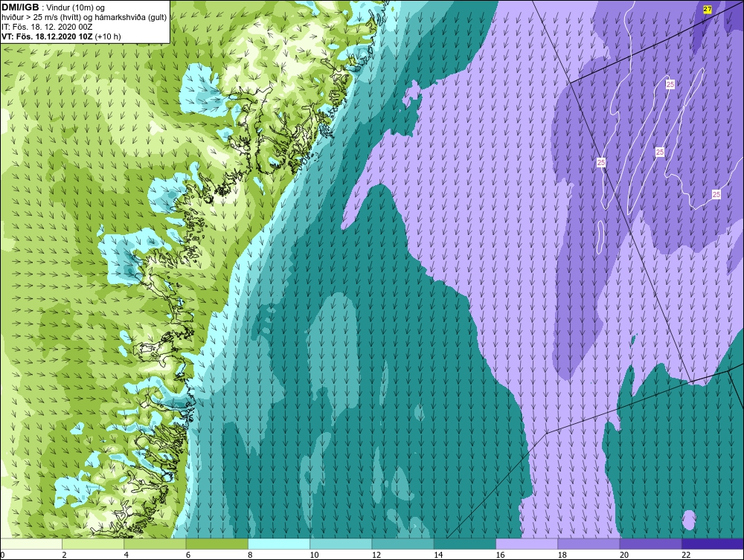Select the darkest purple swatch above 22
744x560 pixels.
[x=713, y=544]
